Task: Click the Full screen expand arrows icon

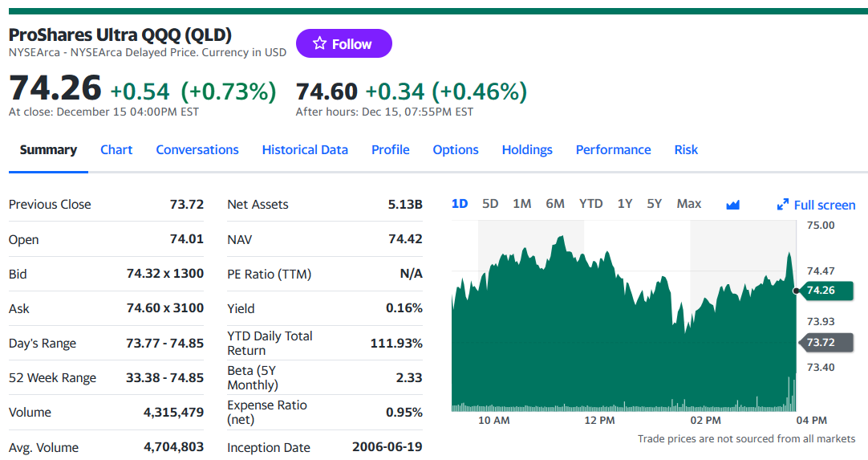Action: coord(783,205)
